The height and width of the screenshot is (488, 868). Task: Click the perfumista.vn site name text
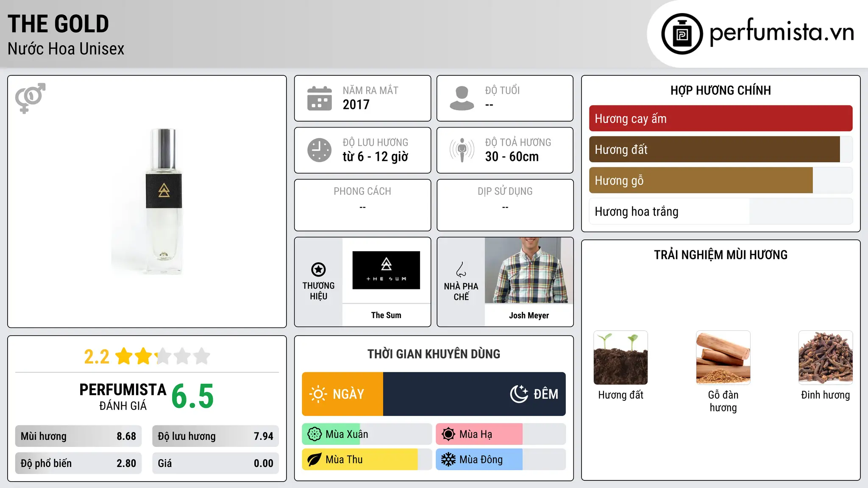tap(782, 32)
